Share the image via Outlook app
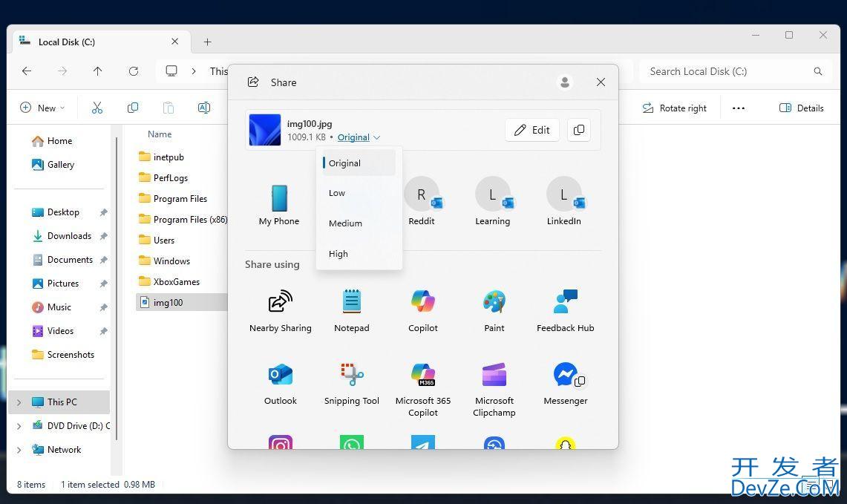This screenshot has height=504, width=847. 281,384
